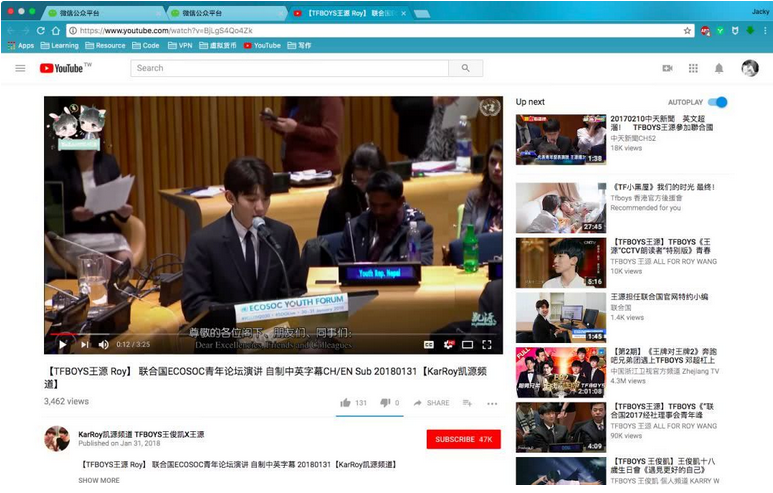The height and width of the screenshot is (493, 773).
Task: Add video to a playlist
Action: [467, 403]
